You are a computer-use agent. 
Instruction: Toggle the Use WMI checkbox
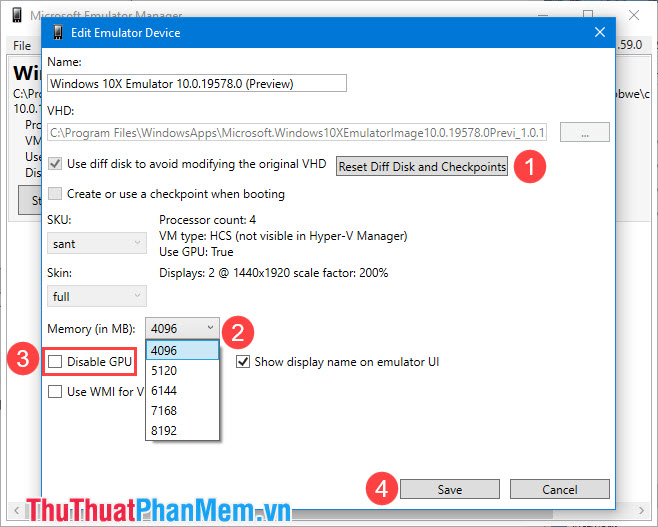click(x=55, y=391)
